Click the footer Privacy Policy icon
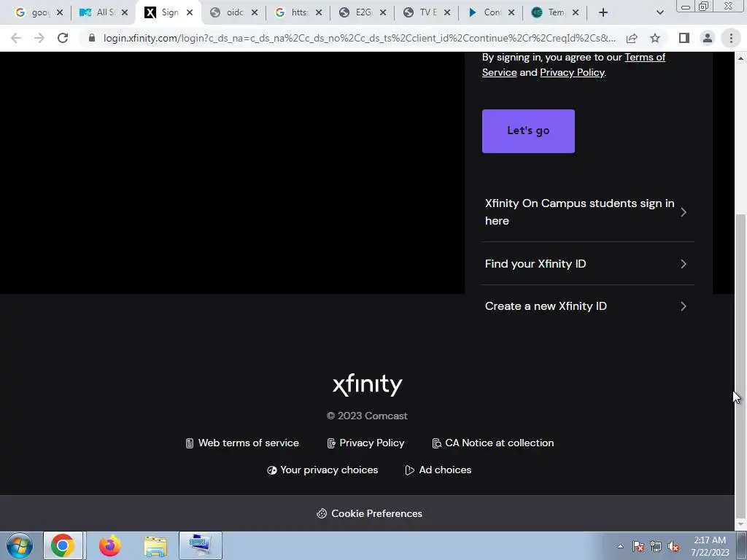Image resolution: width=747 pixels, height=560 pixels. pos(331,443)
